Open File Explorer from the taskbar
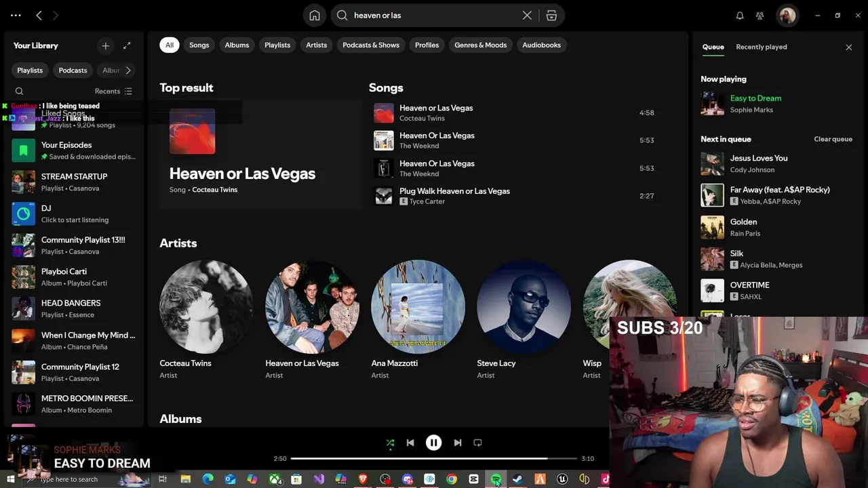 pyautogui.click(x=185, y=479)
